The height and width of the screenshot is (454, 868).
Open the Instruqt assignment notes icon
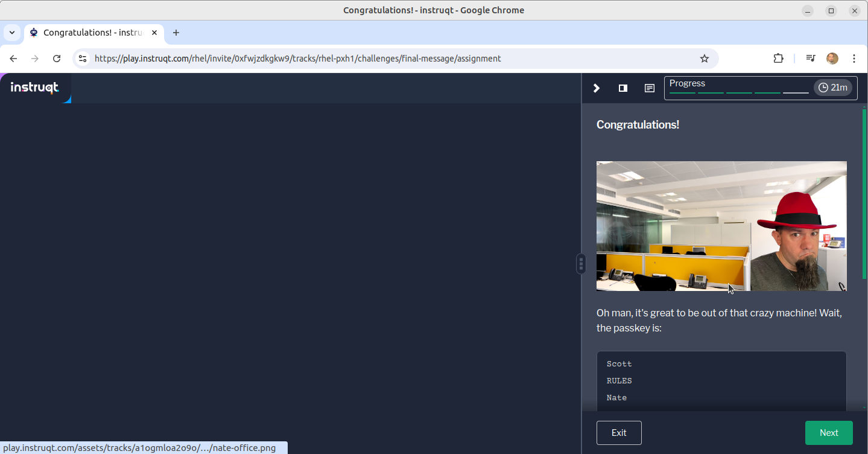tap(649, 88)
